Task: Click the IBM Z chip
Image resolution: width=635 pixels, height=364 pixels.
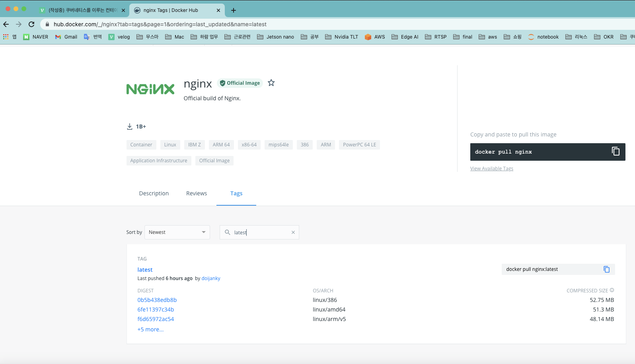Action: click(x=195, y=145)
